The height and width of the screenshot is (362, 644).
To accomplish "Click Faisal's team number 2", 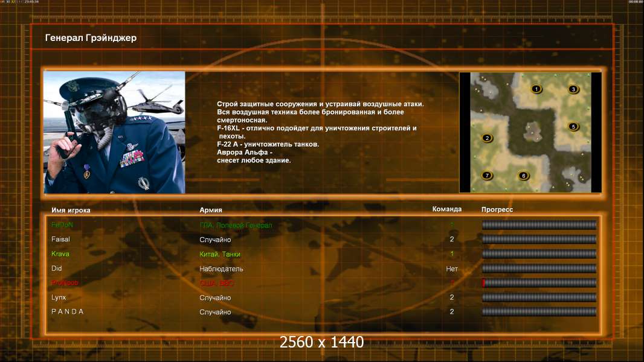I will point(452,239).
